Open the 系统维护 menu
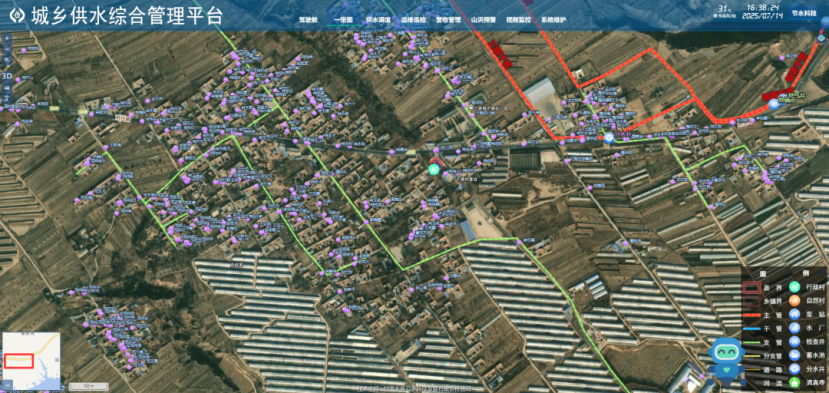 coord(554,20)
